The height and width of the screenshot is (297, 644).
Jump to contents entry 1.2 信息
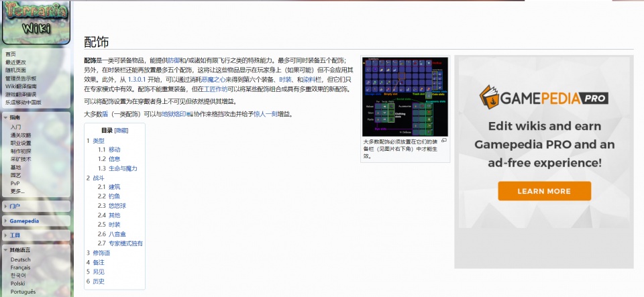coord(109,159)
